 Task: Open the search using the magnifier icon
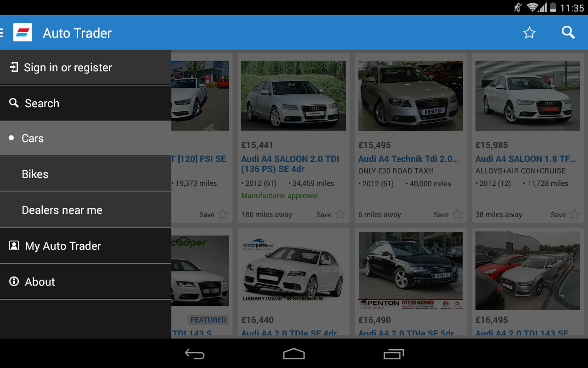coord(568,32)
